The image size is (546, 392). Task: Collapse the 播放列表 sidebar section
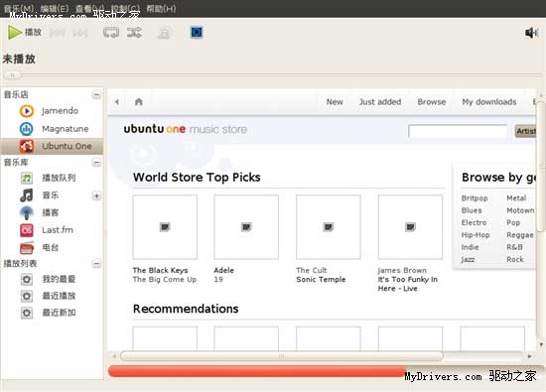[96, 264]
